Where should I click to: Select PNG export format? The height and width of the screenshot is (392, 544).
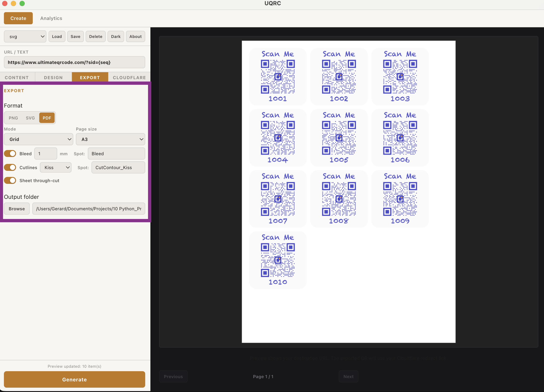pyautogui.click(x=13, y=118)
